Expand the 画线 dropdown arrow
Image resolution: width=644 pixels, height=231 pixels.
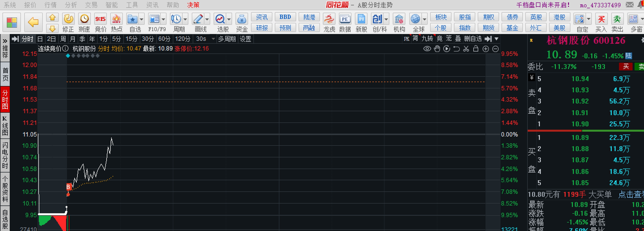point(207,19)
